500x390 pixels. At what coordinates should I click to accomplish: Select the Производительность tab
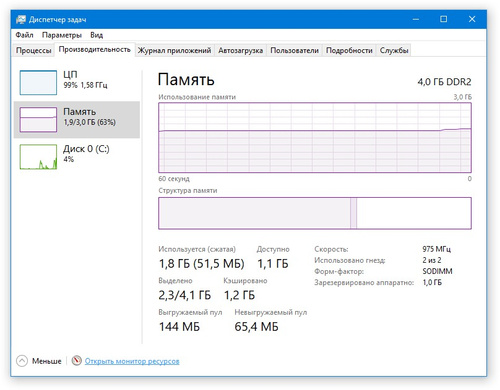[x=95, y=49]
